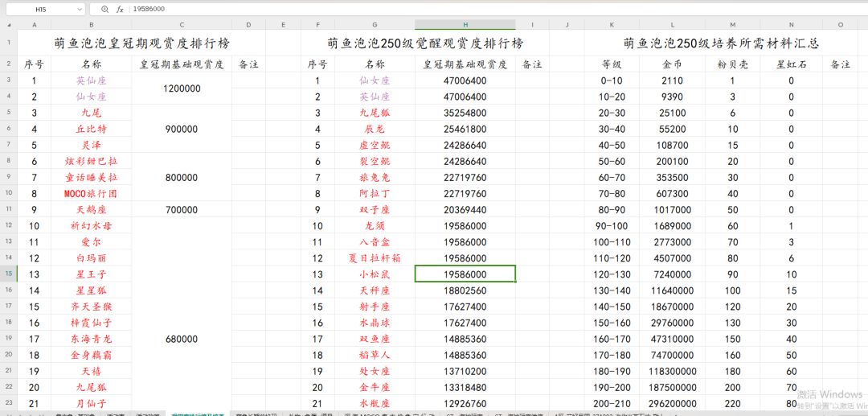The height and width of the screenshot is (416, 868).
Task: Select 皇冠期基础观赏度 header in column C
Action: [182, 64]
